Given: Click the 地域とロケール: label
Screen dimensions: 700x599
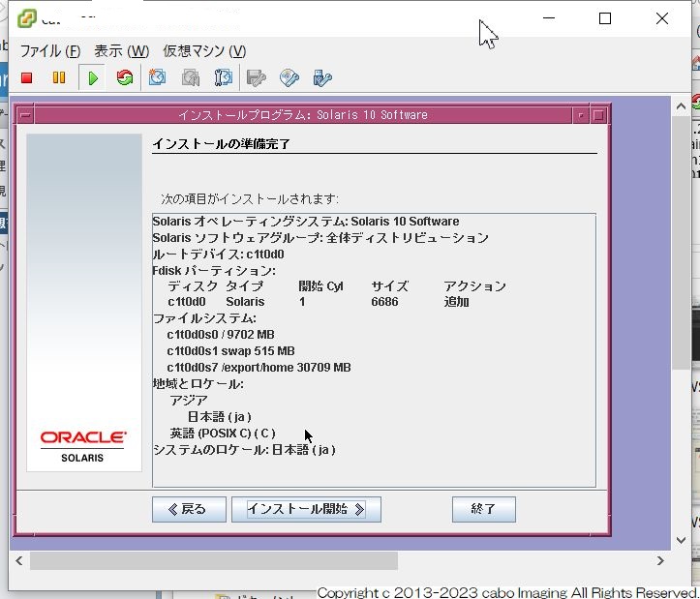Looking at the screenshot, I should click(x=198, y=384).
